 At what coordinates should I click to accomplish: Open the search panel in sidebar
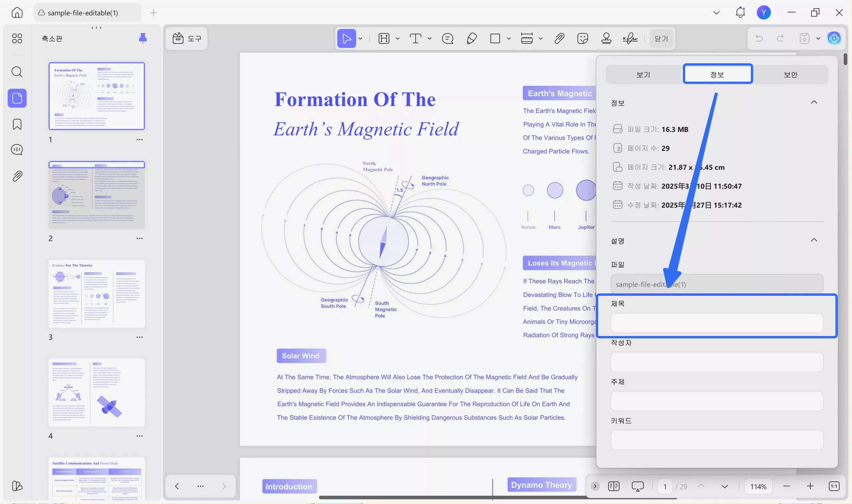[x=17, y=72]
